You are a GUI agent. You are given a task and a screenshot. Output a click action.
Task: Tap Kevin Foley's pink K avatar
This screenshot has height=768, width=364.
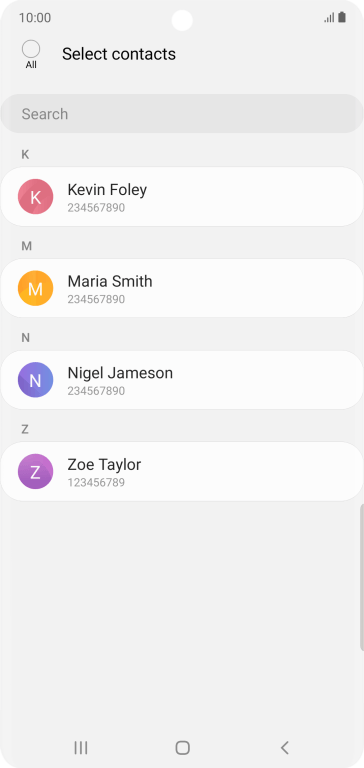(x=35, y=197)
